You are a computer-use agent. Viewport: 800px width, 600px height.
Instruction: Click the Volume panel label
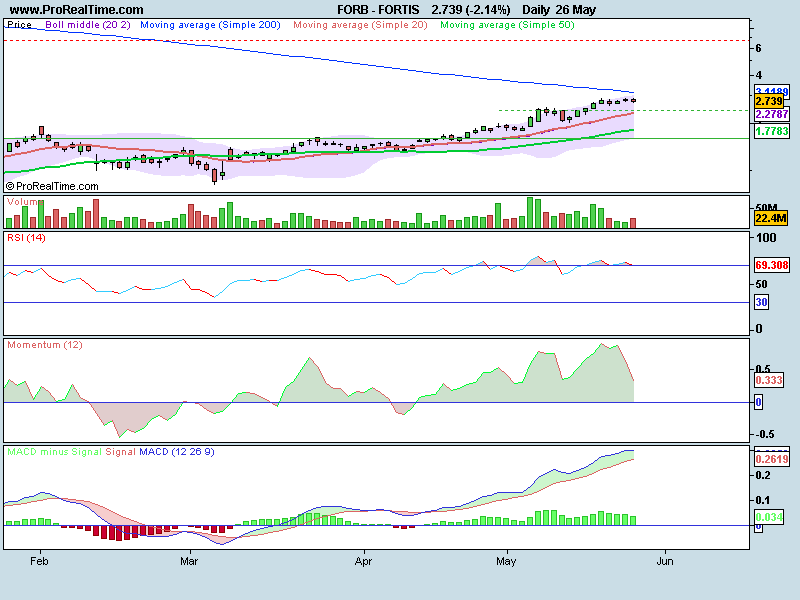[24, 202]
